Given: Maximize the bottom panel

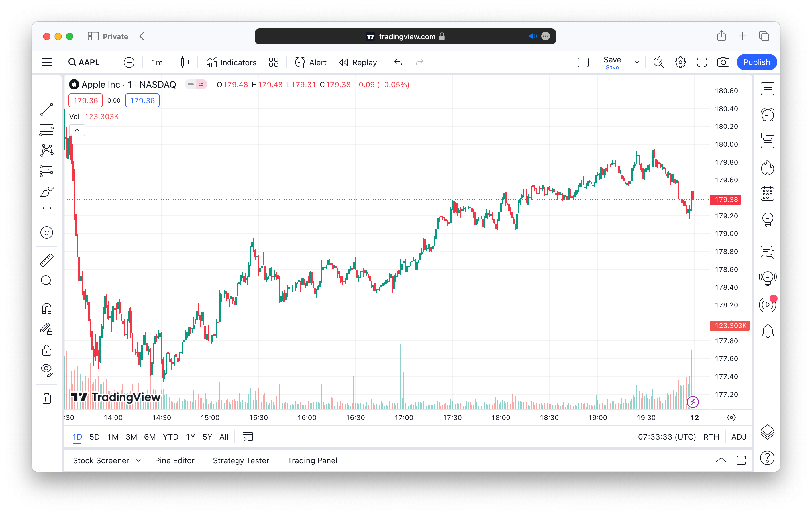Looking at the screenshot, I should [741, 460].
